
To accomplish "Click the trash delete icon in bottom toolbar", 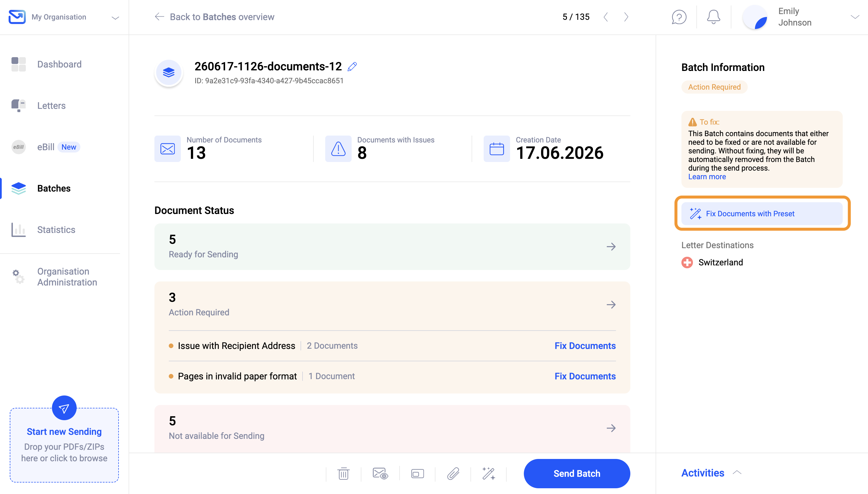I will (344, 473).
